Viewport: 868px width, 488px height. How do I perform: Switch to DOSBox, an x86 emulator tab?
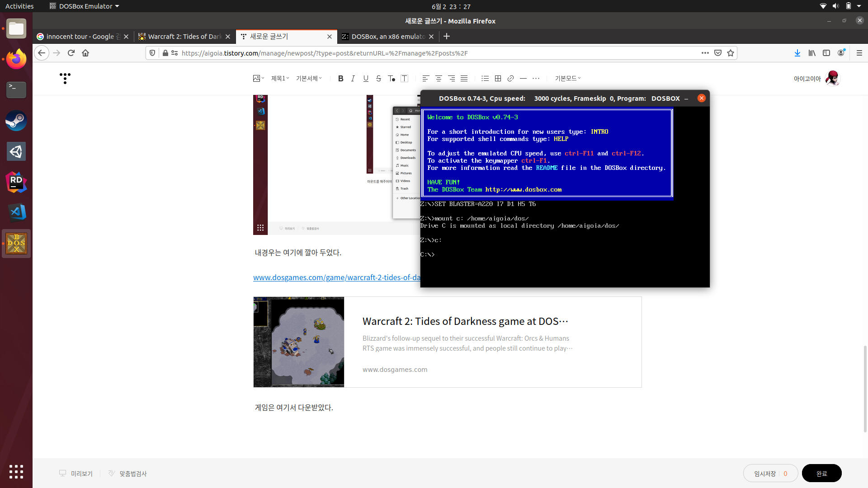387,37
